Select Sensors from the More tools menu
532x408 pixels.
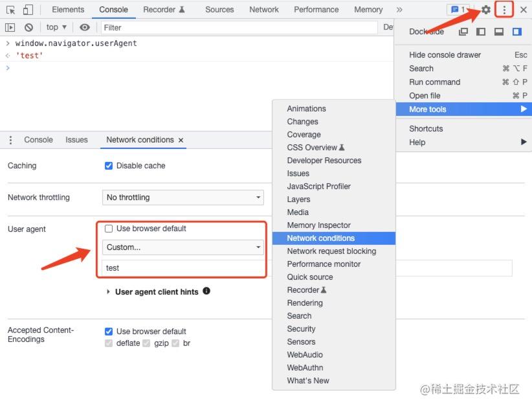[301, 341]
